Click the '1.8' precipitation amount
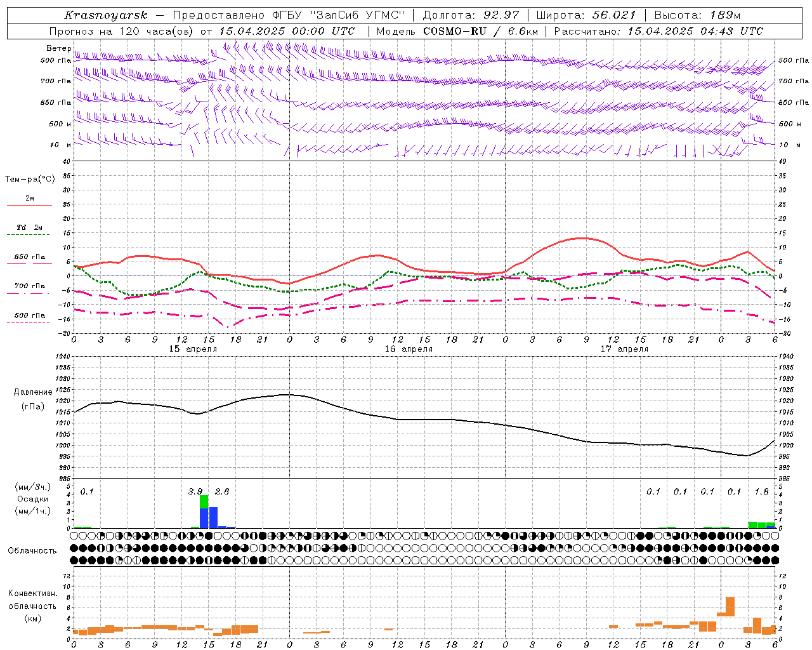The image size is (812, 650). pos(762,491)
